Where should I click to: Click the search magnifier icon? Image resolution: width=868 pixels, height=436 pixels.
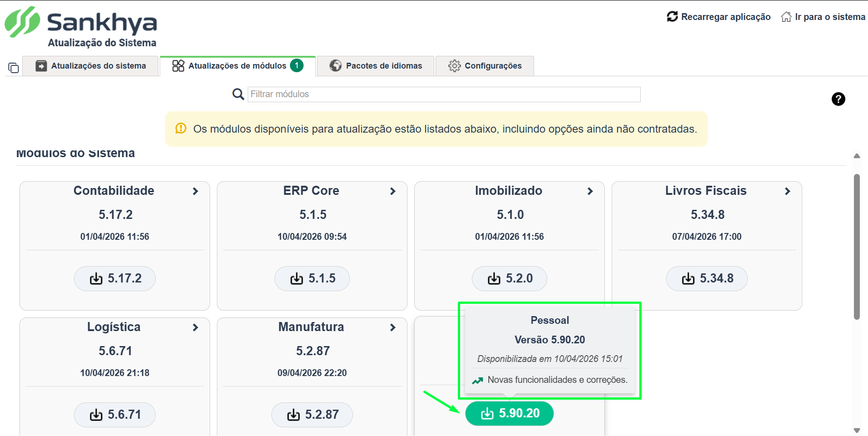[238, 94]
